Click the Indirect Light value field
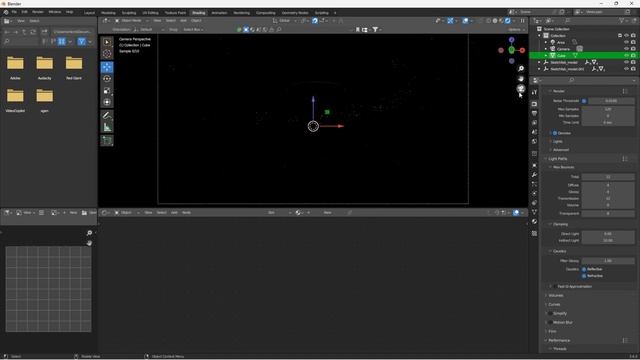 [608, 240]
